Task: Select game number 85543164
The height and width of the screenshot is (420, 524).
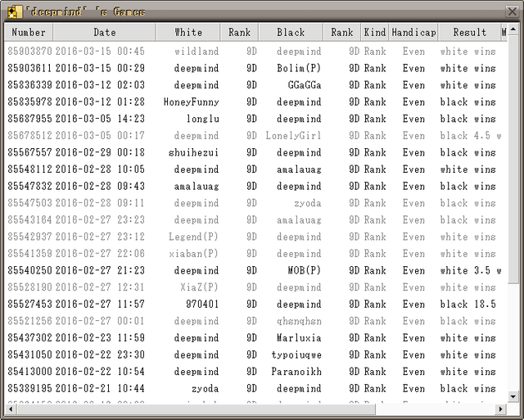Action: click(x=255, y=220)
